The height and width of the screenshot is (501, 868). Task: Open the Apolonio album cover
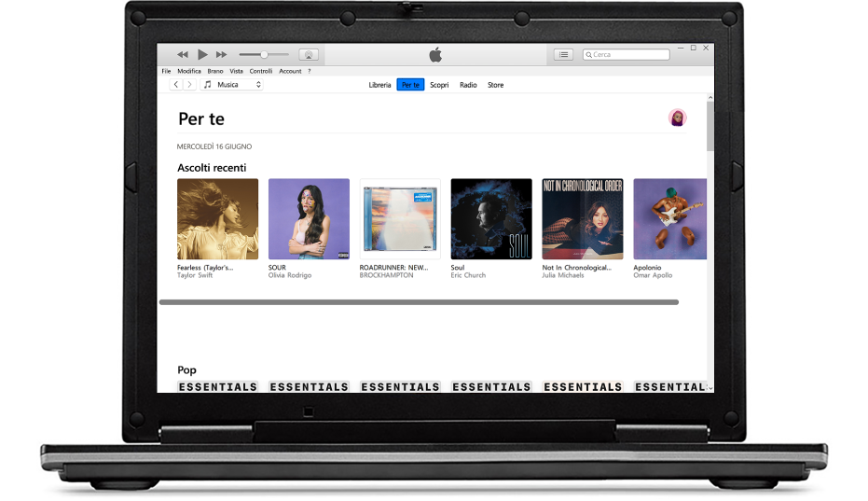click(x=669, y=219)
